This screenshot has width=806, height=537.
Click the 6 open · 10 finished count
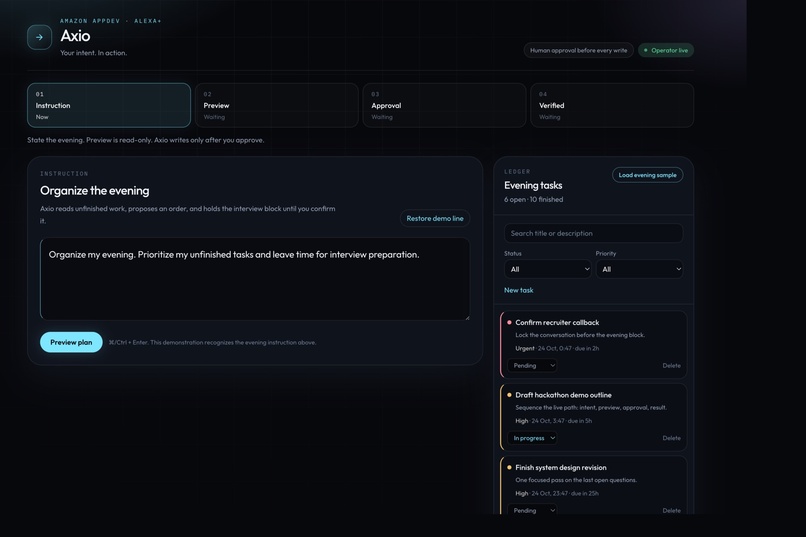pos(534,199)
